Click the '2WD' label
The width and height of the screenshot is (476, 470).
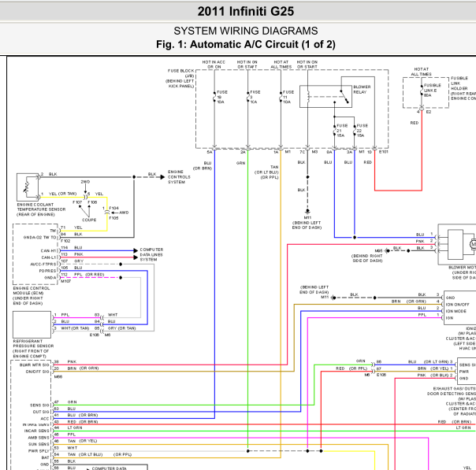tap(85, 182)
